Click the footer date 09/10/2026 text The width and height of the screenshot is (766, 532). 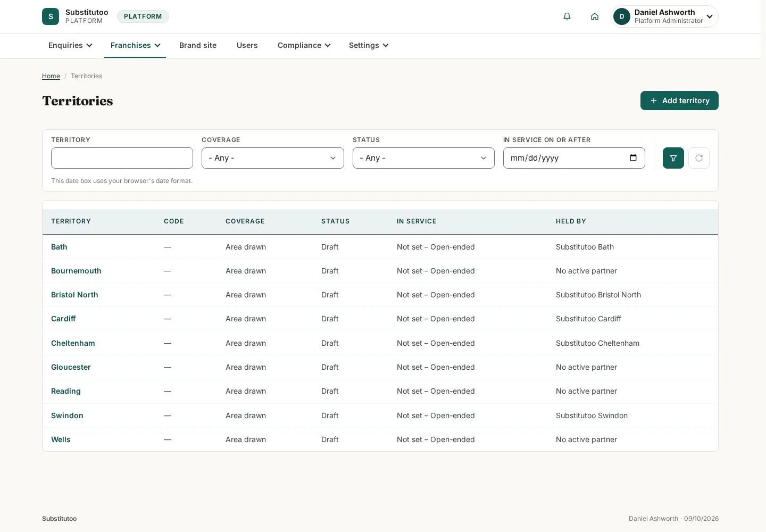701,519
